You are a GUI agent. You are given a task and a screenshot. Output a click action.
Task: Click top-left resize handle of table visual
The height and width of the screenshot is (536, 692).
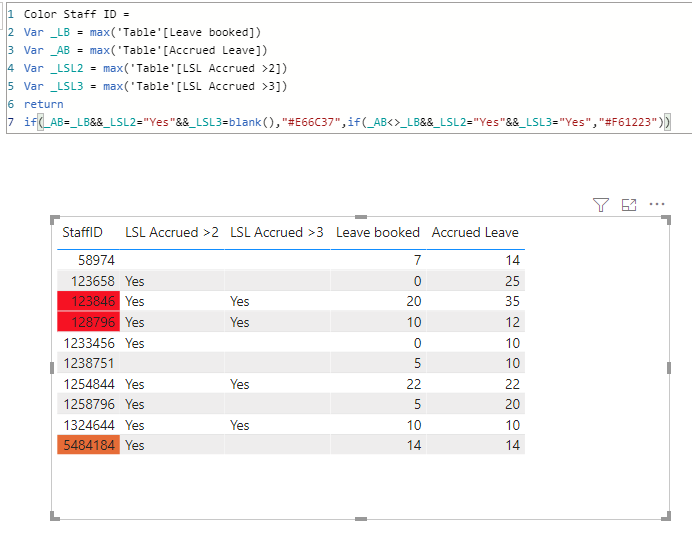[55, 219]
